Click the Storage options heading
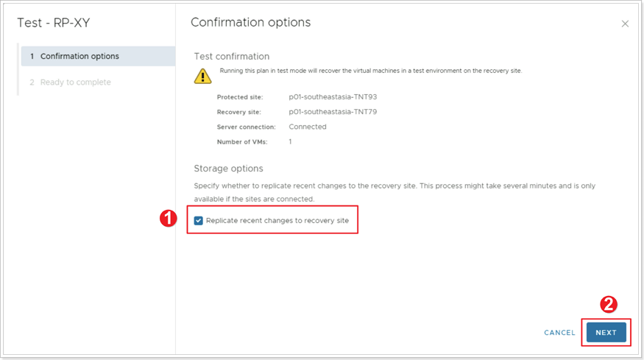Screen dimensions: 644x360 point(228,169)
